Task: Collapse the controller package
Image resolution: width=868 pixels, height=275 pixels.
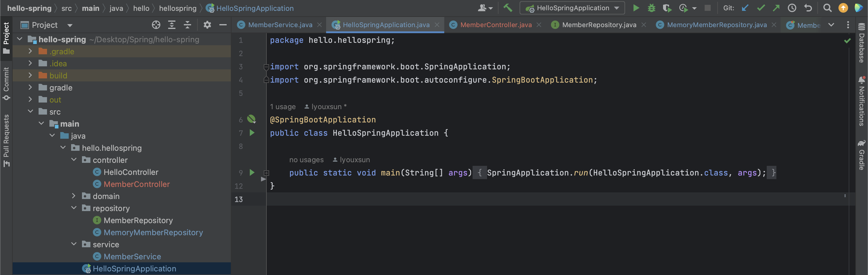Action: (x=74, y=160)
